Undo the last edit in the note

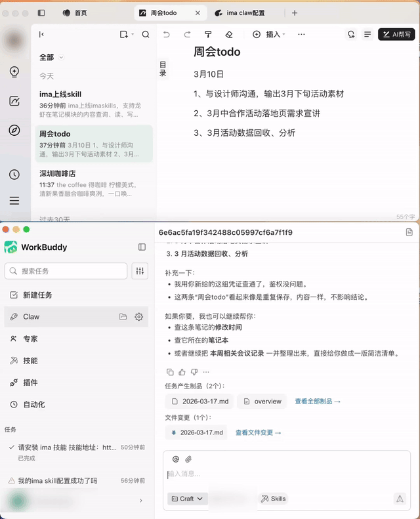coord(167,34)
